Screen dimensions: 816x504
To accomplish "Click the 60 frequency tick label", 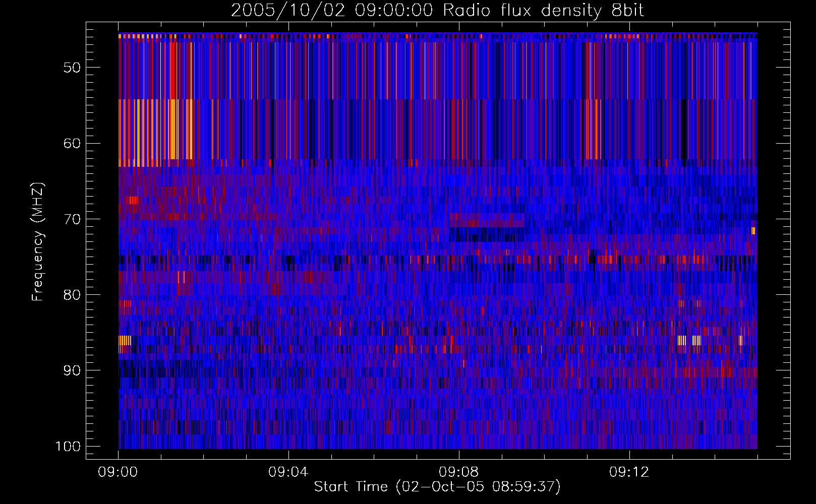I will click(x=72, y=143).
